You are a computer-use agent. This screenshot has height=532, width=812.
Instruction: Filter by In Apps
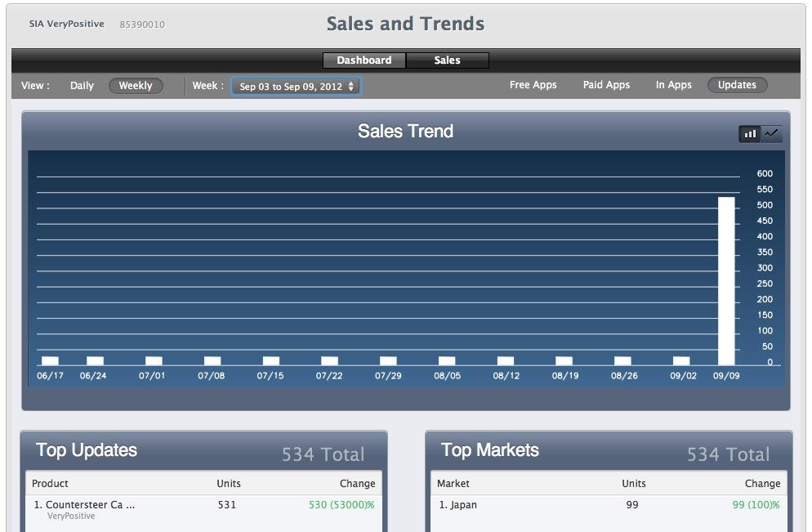point(673,85)
